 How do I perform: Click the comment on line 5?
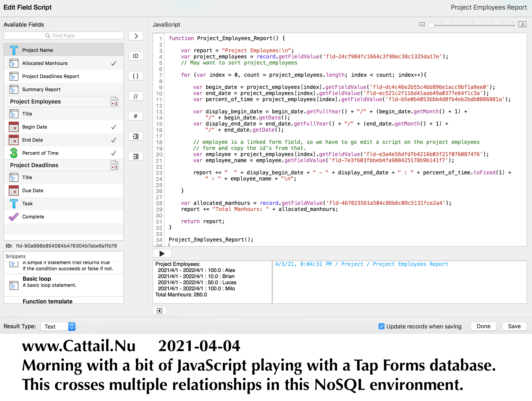pos(239,63)
